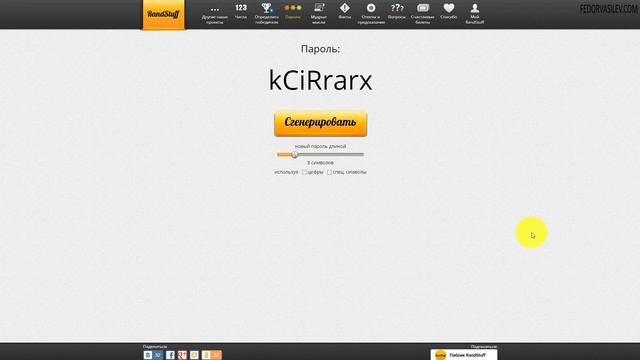
Task: Click the password length slider handle
Action: (x=294, y=155)
